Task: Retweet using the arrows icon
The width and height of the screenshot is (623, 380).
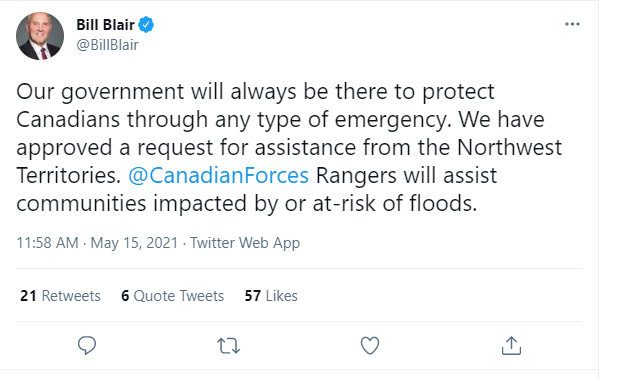Action: click(x=228, y=345)
